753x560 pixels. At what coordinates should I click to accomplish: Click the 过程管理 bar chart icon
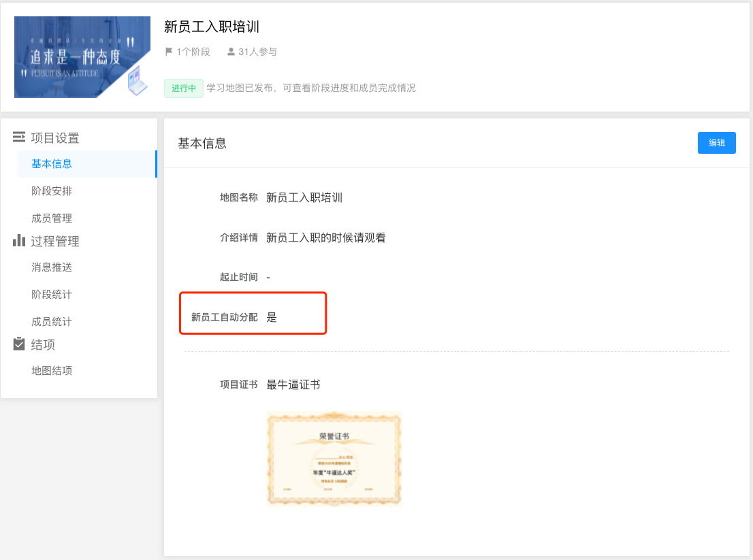(19, 240)
